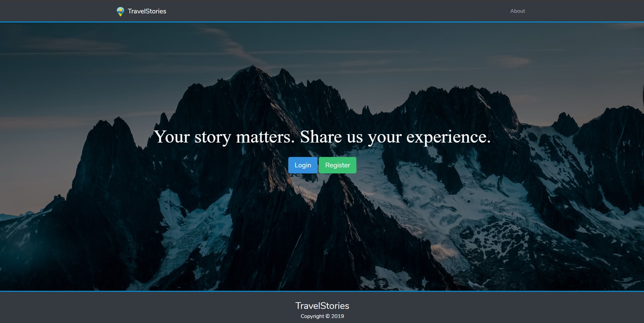Click the "Share us your experience" sentence

coord(395,137)
